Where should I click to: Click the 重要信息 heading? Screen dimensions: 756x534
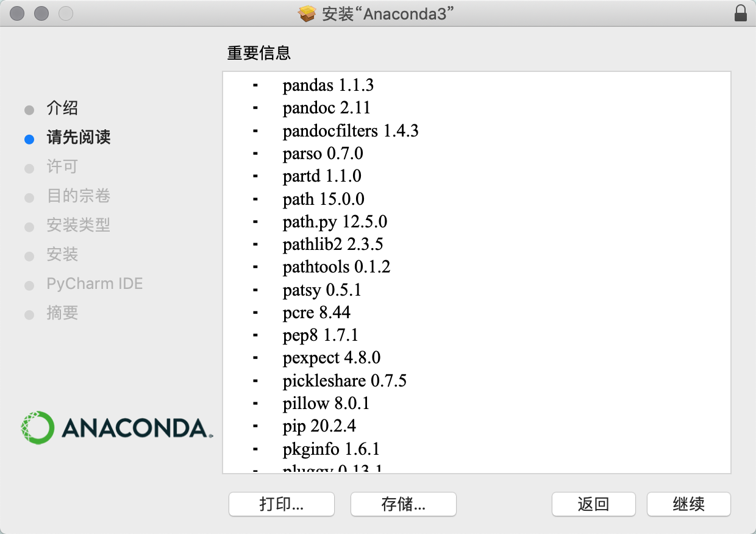click(259, 54)
